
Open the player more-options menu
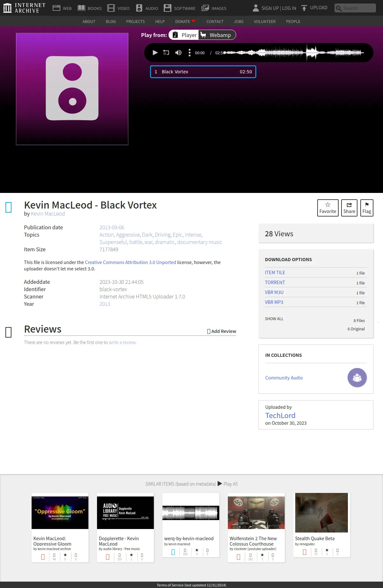pos(190,53)
